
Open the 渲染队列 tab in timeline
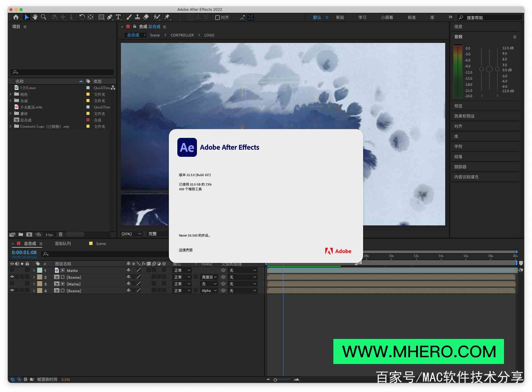63,244
